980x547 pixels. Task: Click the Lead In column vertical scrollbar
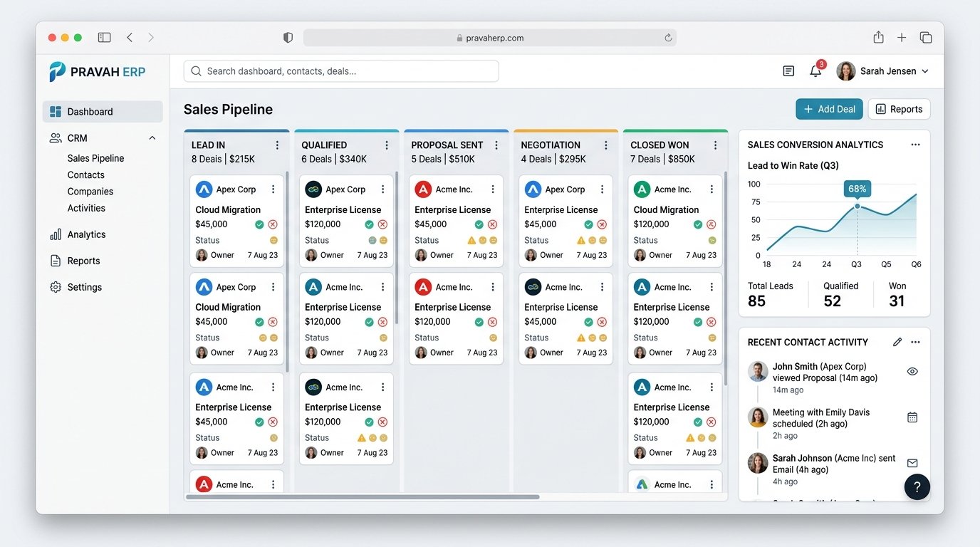click(x=287, y=271)
